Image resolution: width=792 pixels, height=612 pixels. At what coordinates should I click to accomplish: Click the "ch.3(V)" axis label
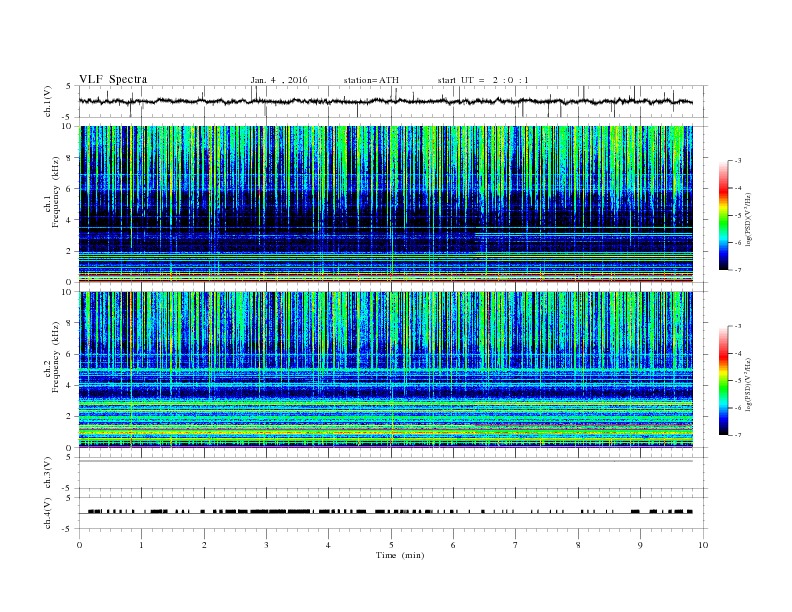point(48,473)
